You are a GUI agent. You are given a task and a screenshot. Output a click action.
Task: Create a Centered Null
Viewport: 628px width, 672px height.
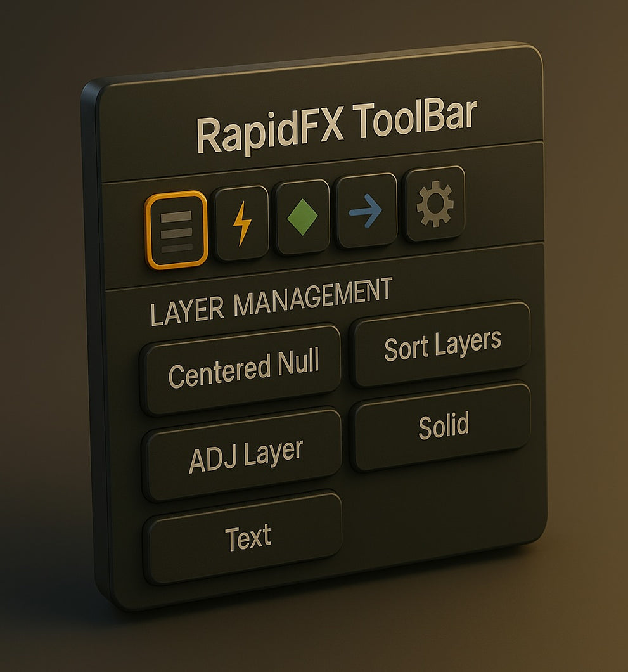[x=241, y=370]
